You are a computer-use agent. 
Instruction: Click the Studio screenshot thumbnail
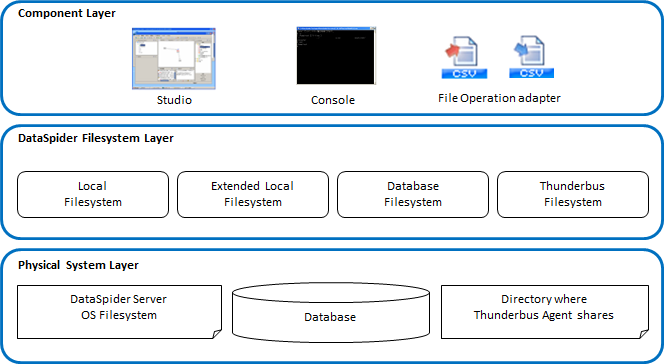[174, 59]
